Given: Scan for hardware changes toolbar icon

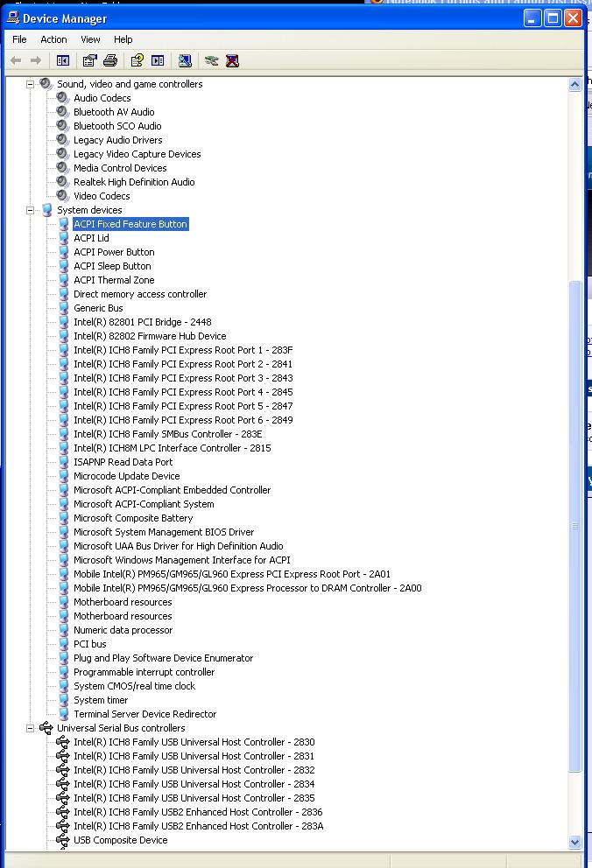Looking at the screenshot, I should tap(185, 60).
